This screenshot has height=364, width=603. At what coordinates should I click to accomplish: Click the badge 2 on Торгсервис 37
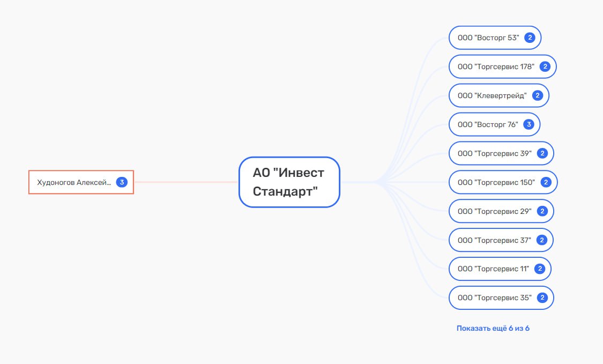tap(541, 240)
